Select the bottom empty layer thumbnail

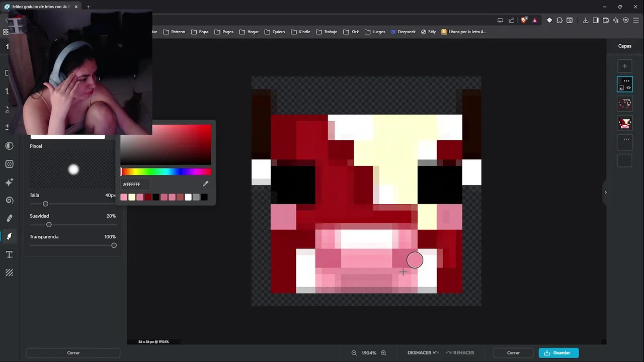(x=625, y=161)
